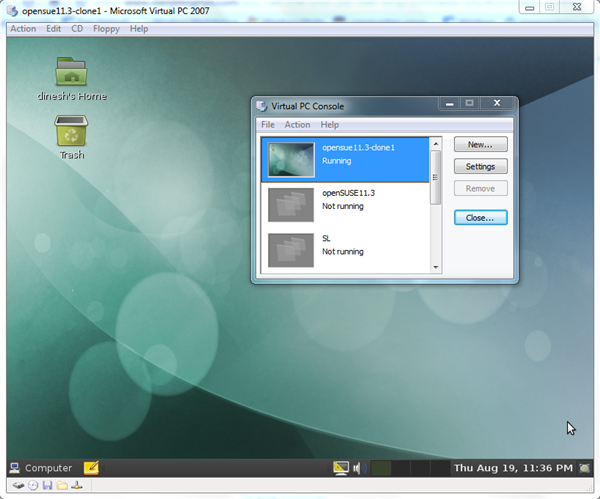Open the Action menu in Virtual PC 2007
The image size is (600, 499).
point(23,29)
